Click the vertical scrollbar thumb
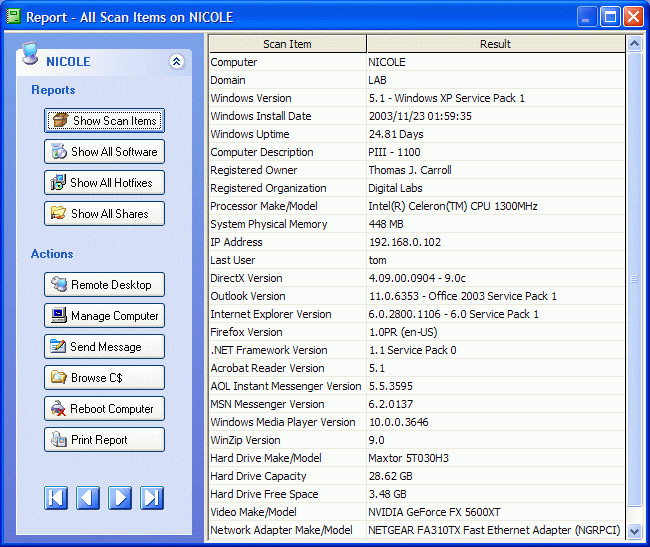 pyautogui.click(x=634, y=279)
